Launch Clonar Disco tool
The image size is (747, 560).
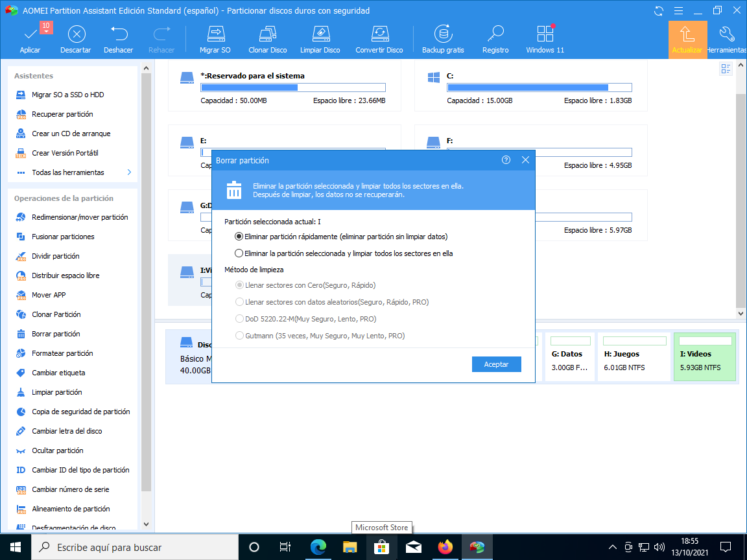(x=268, y=40)
